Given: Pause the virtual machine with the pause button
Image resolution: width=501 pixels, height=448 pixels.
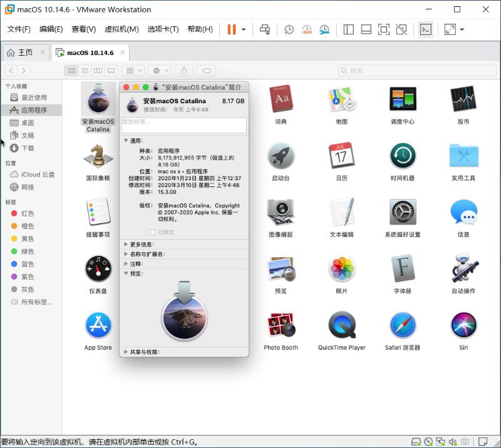Looking at the screenshot, I should [x=230, y=29].
